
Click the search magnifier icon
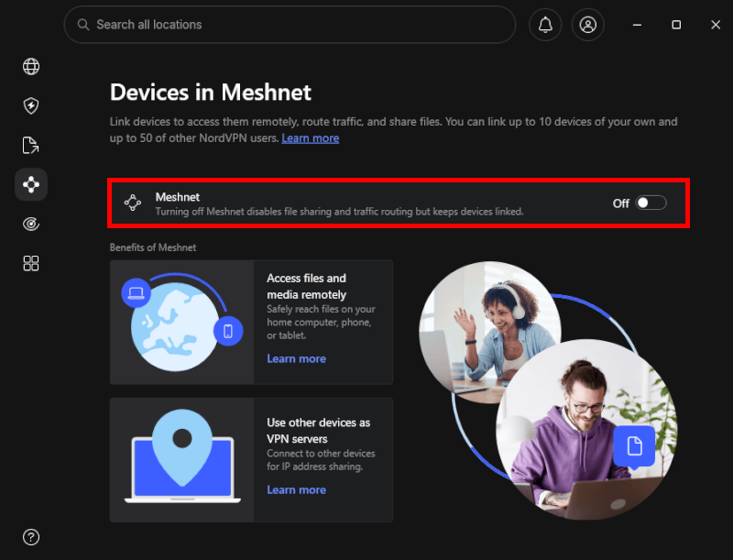pyautogui.click(x=83, y=25)
